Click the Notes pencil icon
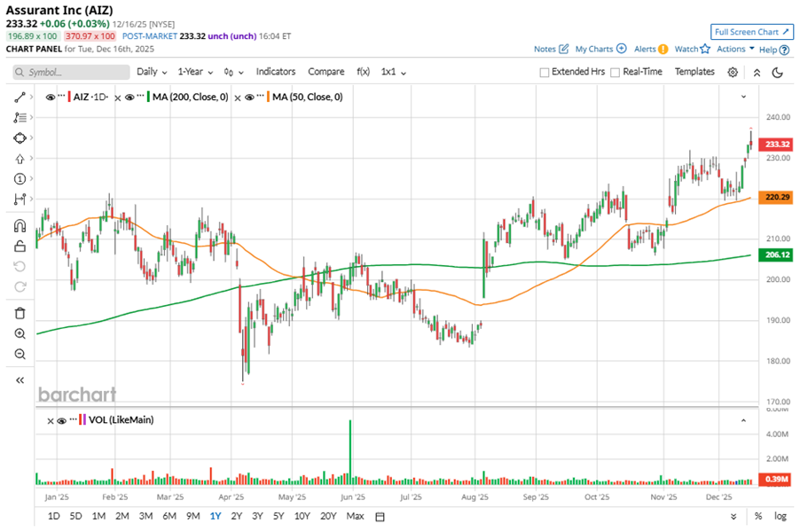The width and height of the screenshot is (800, 532). pos(564,49)
